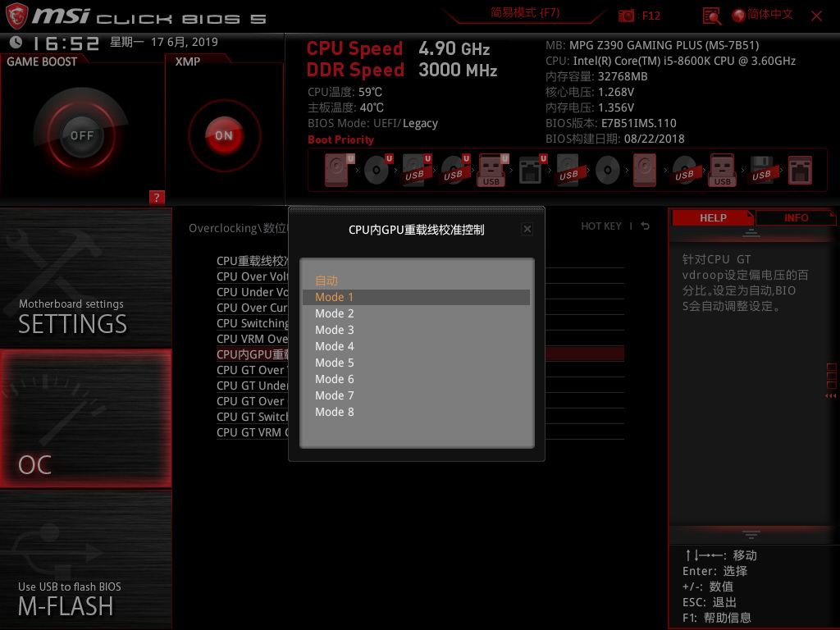
Task: Close the calibration control popup
Action: [527, 229]
